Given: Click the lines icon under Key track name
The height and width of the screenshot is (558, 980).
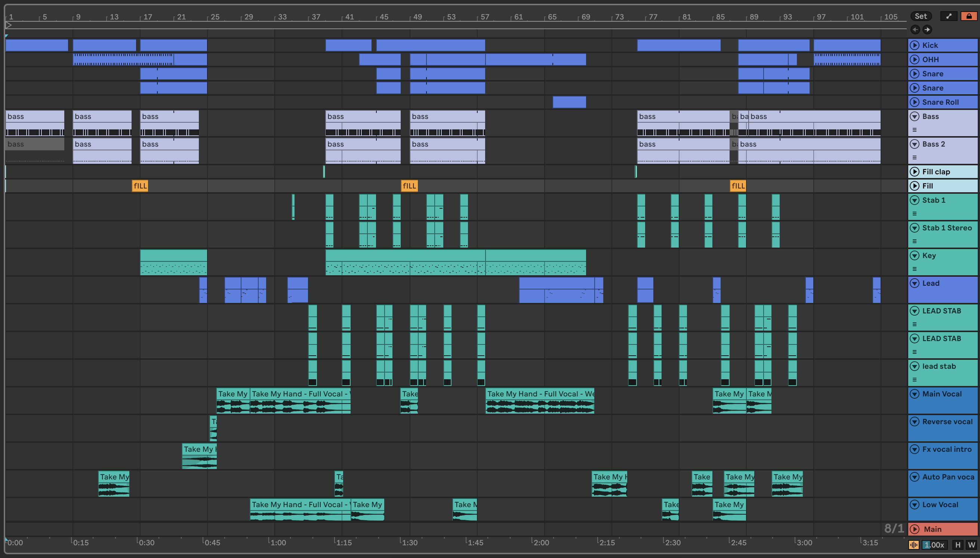Looking at the screenshot, I should click(x=915, y=269).
